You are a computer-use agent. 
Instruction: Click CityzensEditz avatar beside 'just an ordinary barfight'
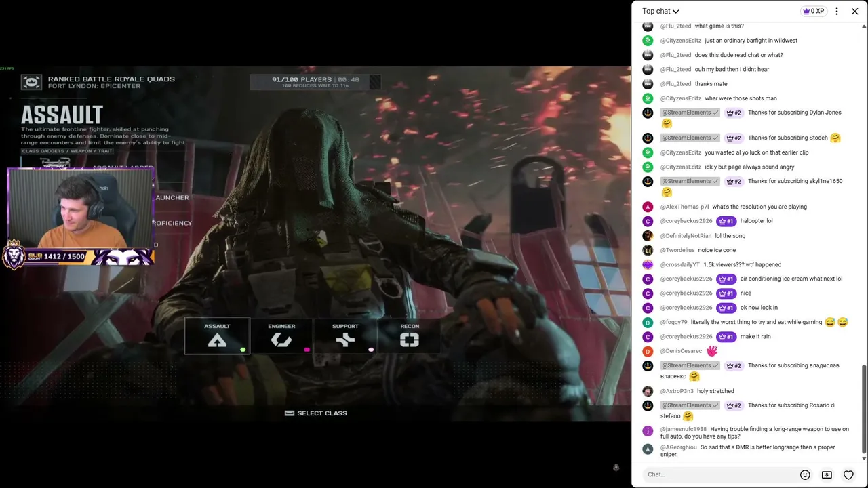tap(648, 41)
